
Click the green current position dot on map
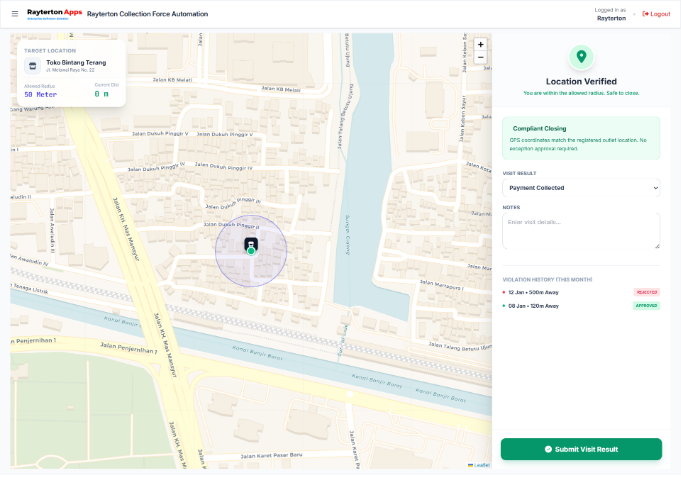[251, 251]
